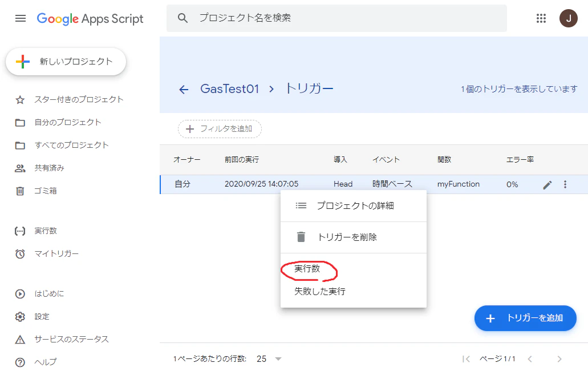The width and height of the screenshot is (588, 375).
Task: Click the オーナー column header
Action: click(186, 160)
